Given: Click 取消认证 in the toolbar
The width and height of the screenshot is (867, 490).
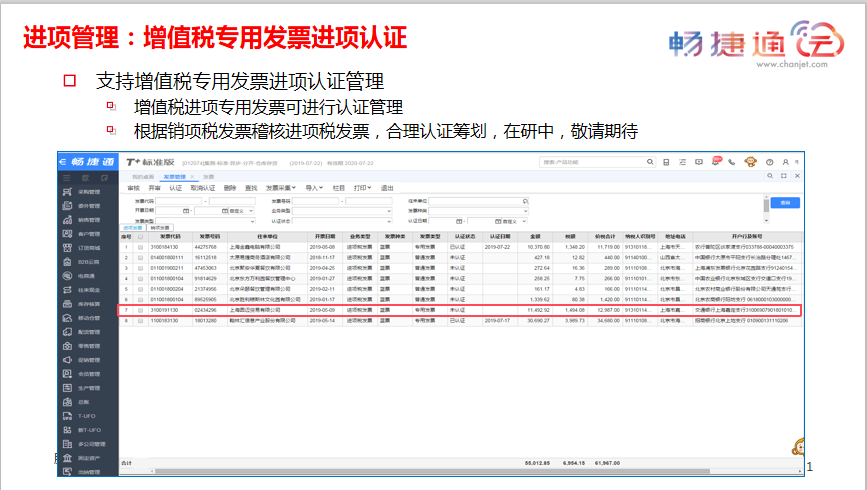Looking at the screenshot, I should click(203, 188).
